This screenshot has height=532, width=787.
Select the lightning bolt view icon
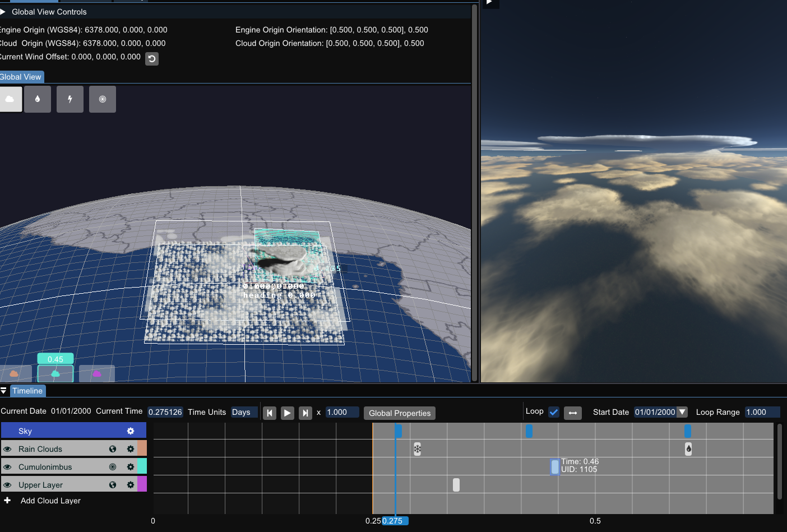pos(70,99)
